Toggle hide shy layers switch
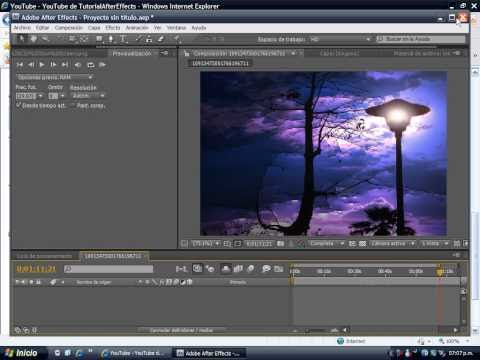This screenshot has height=360, width=480. (226, 269)
